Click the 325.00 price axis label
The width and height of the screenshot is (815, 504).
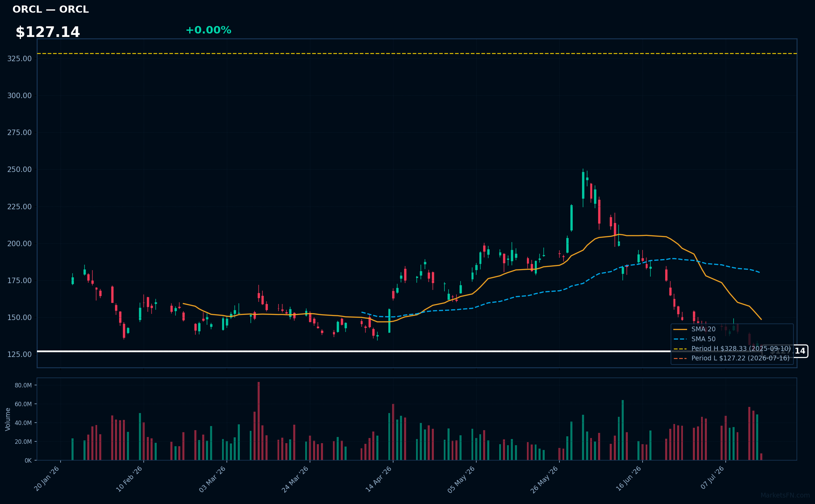click(x=20, y=58)
